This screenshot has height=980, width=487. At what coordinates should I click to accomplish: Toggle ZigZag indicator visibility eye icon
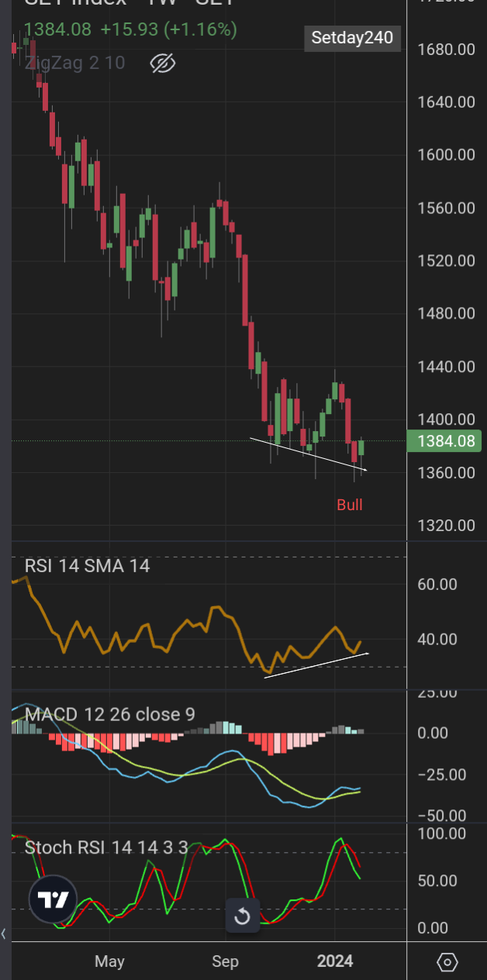(x=162, y=64)
